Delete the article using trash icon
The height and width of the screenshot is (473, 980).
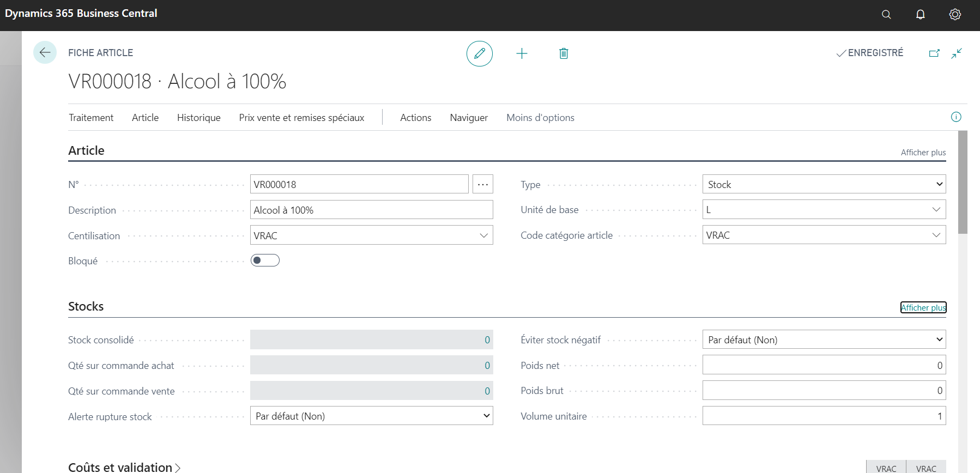click(564, 53)
